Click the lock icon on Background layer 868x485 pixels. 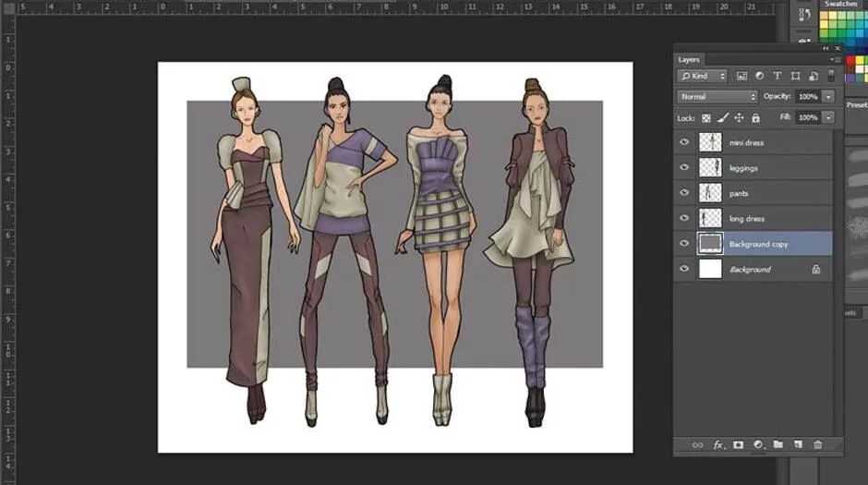pos(816,270)
